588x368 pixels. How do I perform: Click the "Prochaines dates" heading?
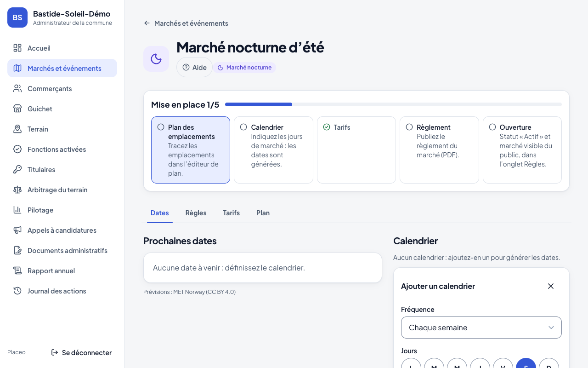pos(180,241)
